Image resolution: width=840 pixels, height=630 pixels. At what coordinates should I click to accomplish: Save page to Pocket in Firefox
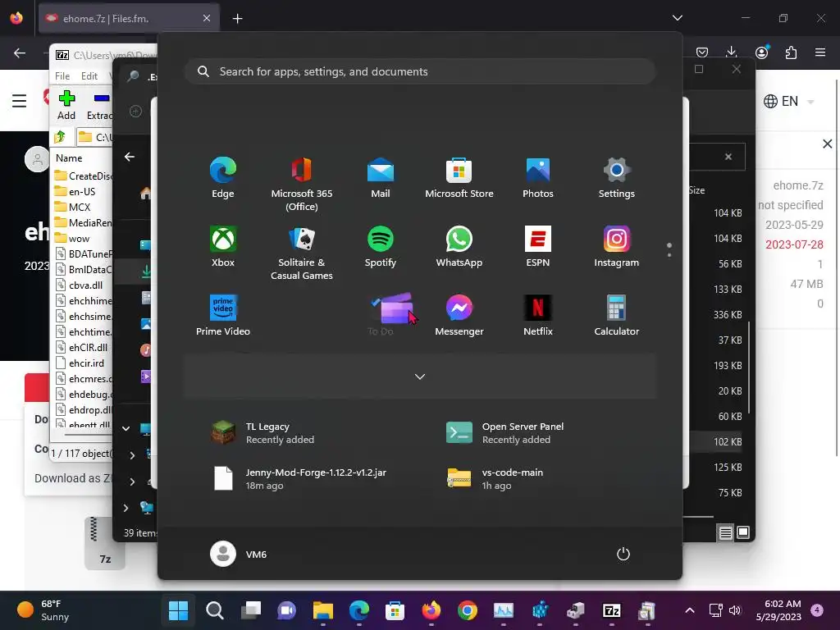(x=702, y=52)
